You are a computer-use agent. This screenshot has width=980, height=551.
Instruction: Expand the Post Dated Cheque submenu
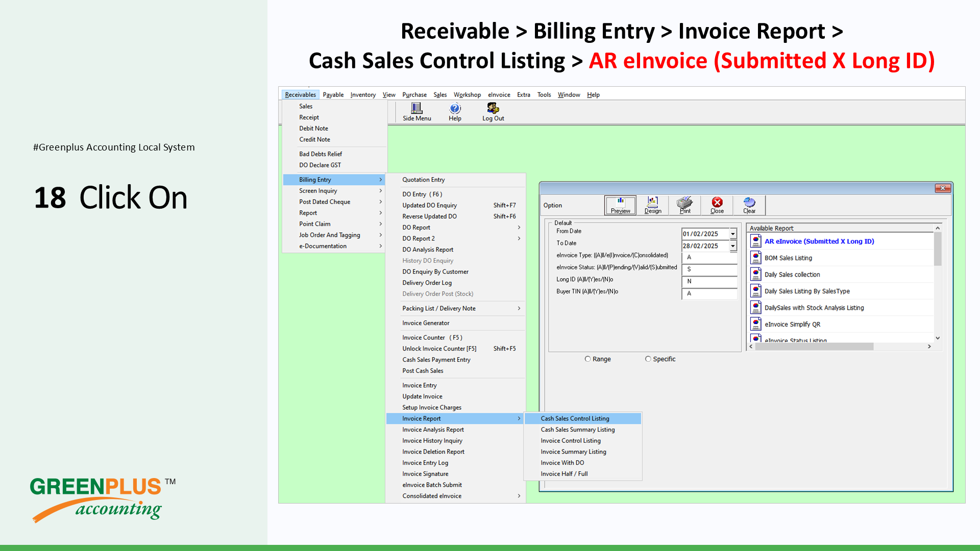(334, 202)
